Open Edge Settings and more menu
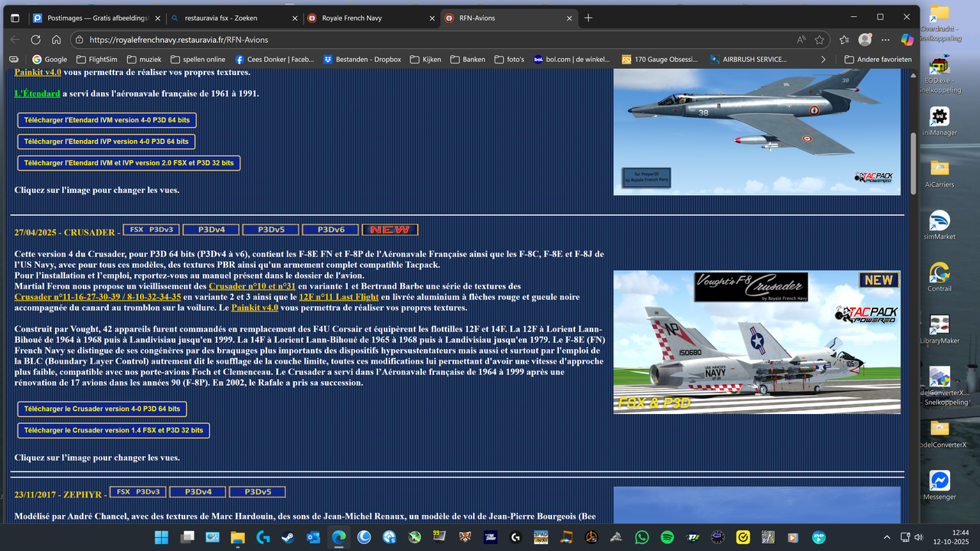Viewport: 980px width, 551px height. tap(887, 39)
